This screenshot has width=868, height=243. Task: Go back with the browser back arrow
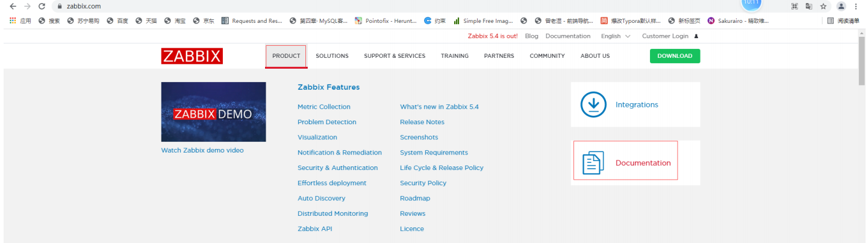(13, 6)
